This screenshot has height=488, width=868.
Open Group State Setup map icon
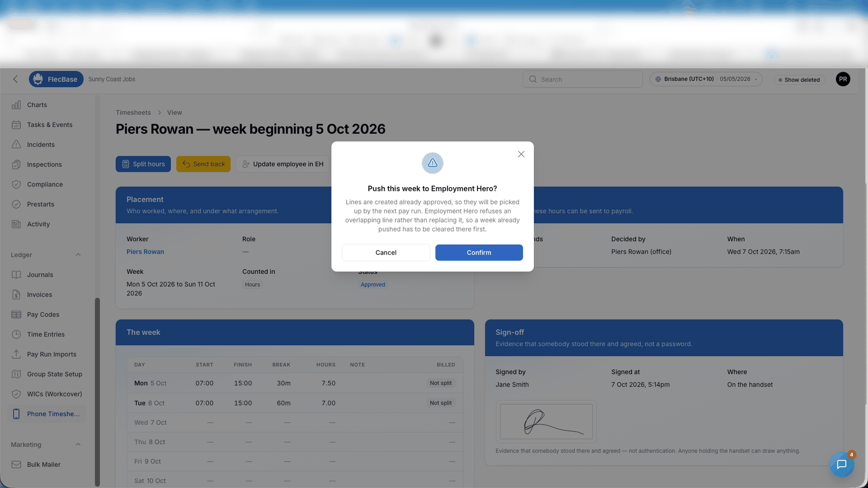coord(16,374)
